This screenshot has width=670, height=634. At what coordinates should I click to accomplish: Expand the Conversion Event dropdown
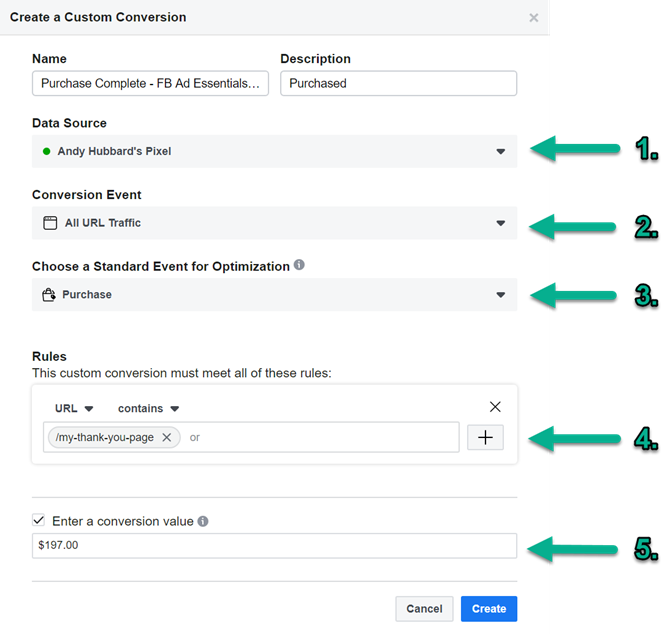tap(274, 223)
